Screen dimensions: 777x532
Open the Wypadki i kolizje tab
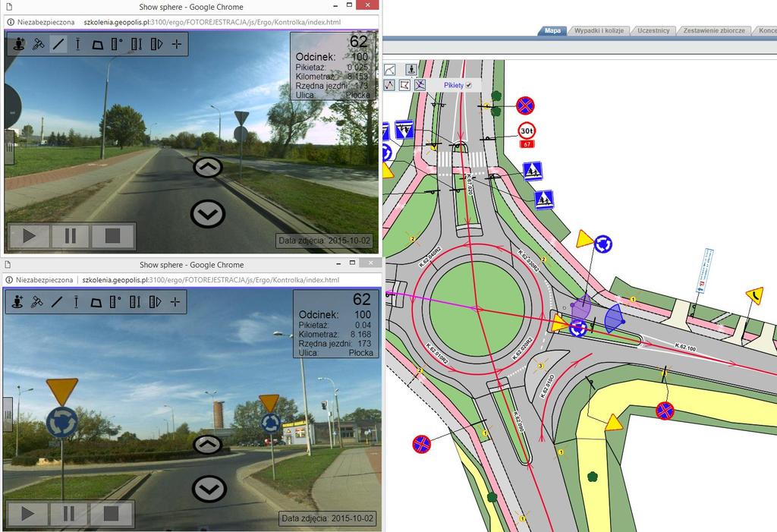[599, 31]
